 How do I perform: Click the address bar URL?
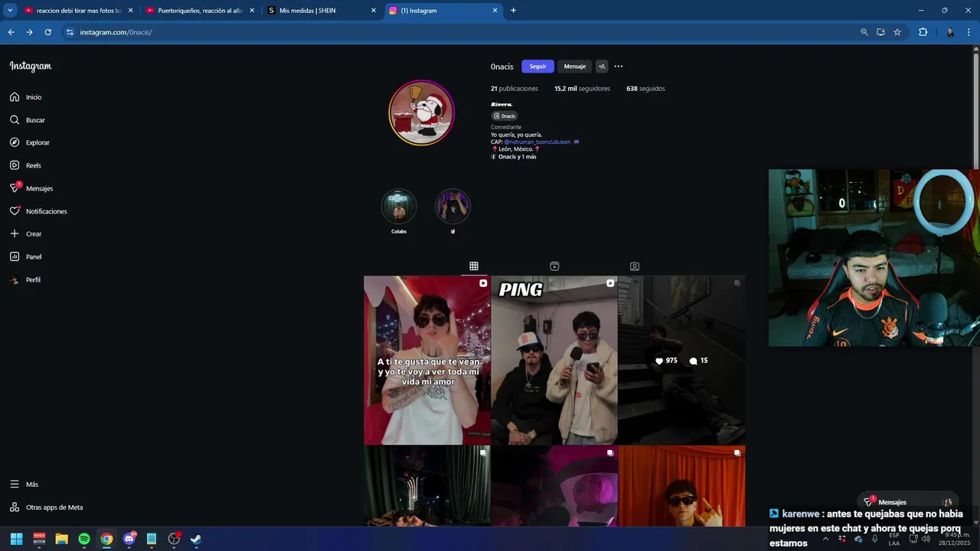[116, 32]
